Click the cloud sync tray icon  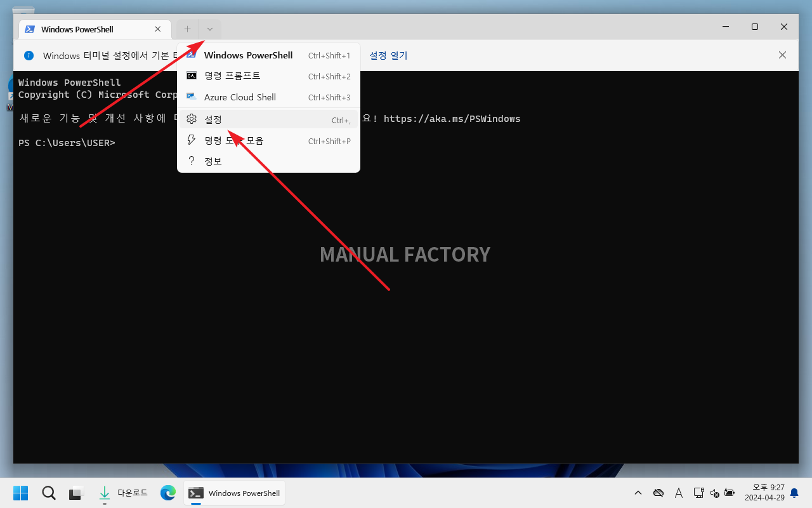(x=658, y=493)
